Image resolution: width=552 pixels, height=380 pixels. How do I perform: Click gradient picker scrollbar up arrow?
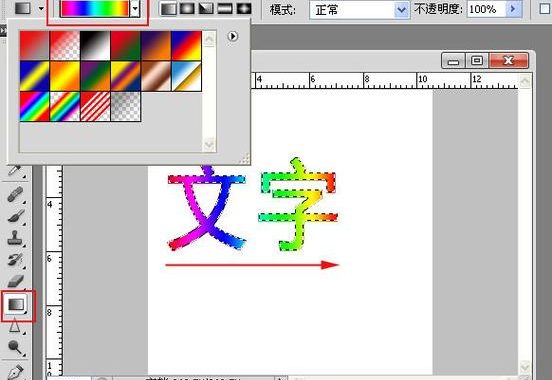(209, 38)
